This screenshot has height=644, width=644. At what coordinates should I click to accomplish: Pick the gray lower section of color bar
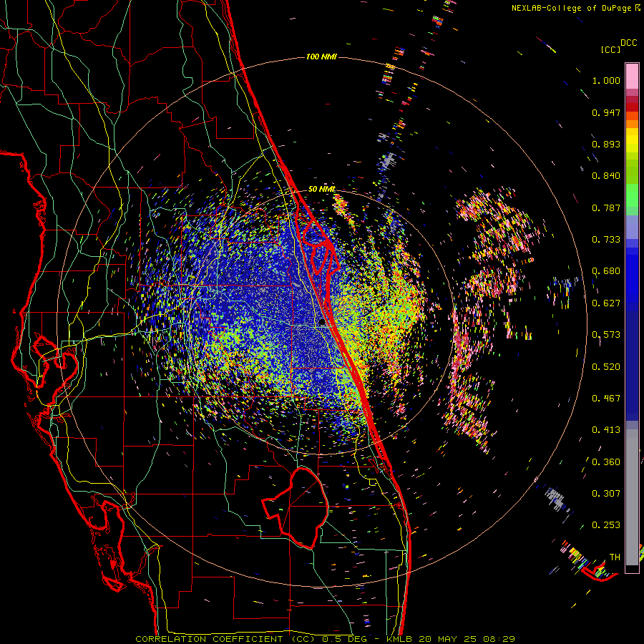click(632, 497)
